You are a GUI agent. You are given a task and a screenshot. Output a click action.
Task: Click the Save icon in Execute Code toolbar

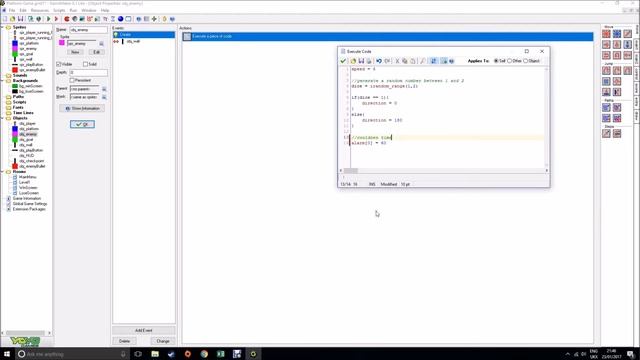click(361, 61)
